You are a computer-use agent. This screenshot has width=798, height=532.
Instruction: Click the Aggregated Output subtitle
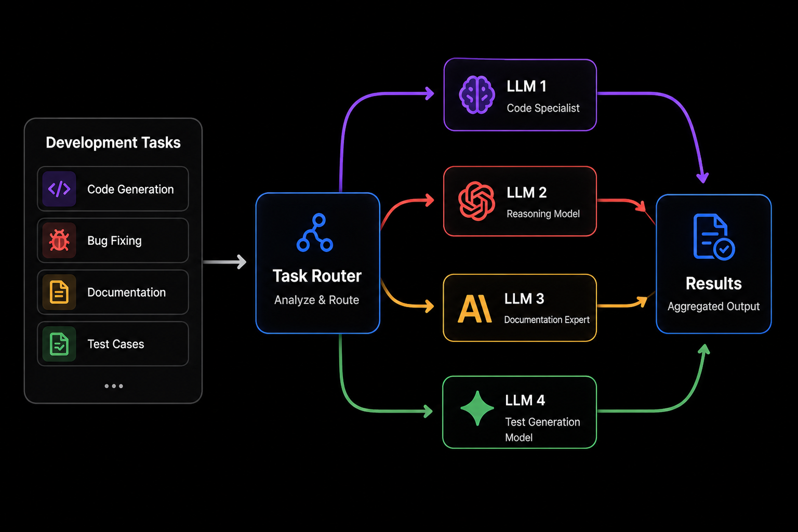[x=714, y=307]
